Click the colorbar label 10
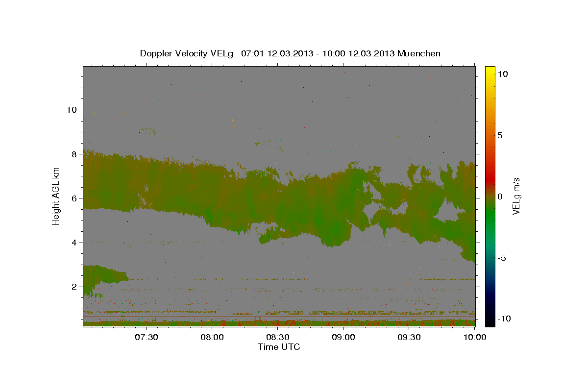The width and height of the screenshot is (588, 392). pos(502,73)
